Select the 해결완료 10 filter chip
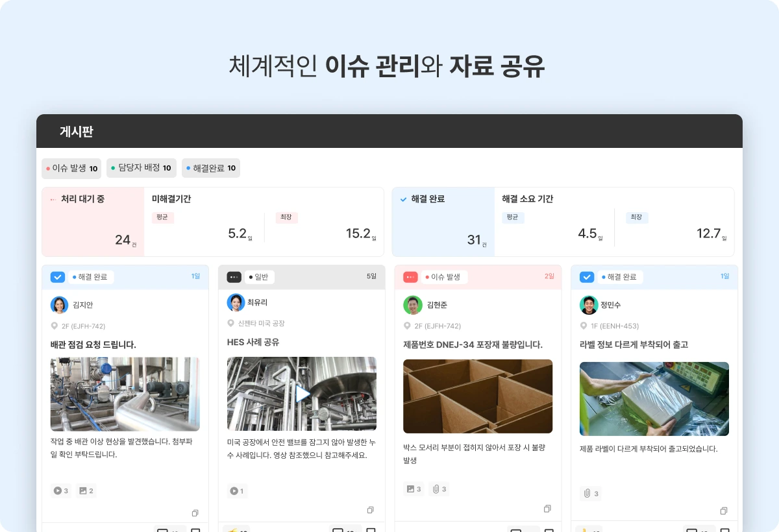This screenshot has width=779, height=532. click(211, 168)
